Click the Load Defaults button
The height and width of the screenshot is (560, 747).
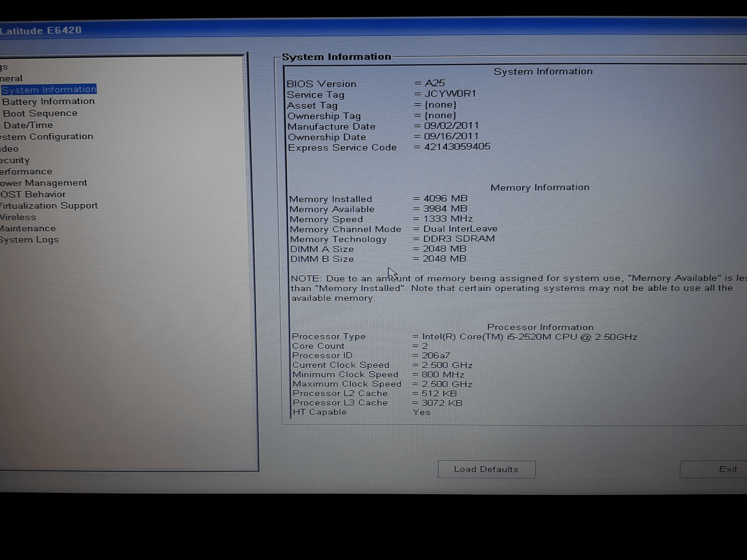487,469
